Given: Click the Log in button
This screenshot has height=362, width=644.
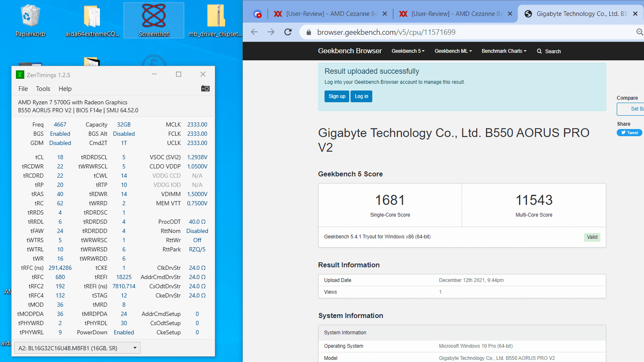Looking at the screenshot, I should [361, 96].
